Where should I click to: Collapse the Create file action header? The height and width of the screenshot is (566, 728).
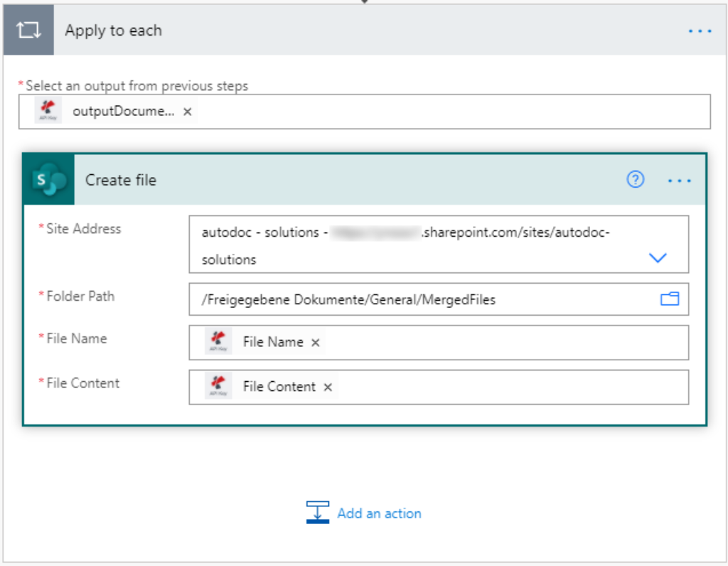tap(355, 180)
